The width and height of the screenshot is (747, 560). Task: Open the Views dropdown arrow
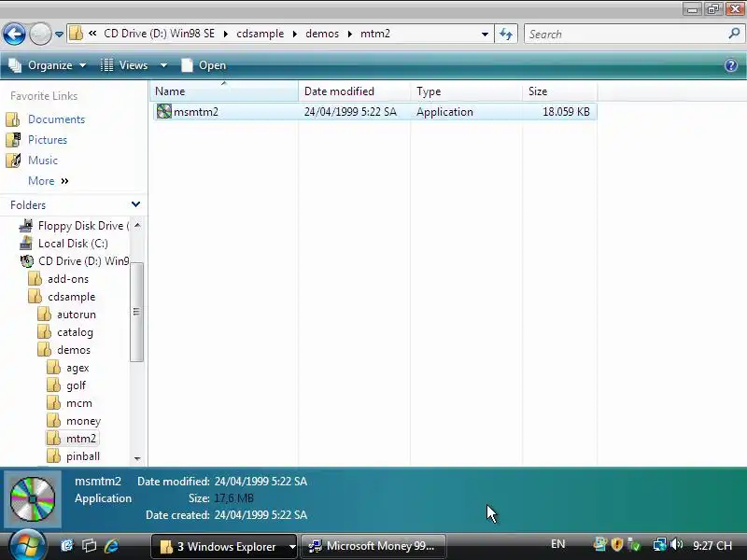(x=163, y=65)
